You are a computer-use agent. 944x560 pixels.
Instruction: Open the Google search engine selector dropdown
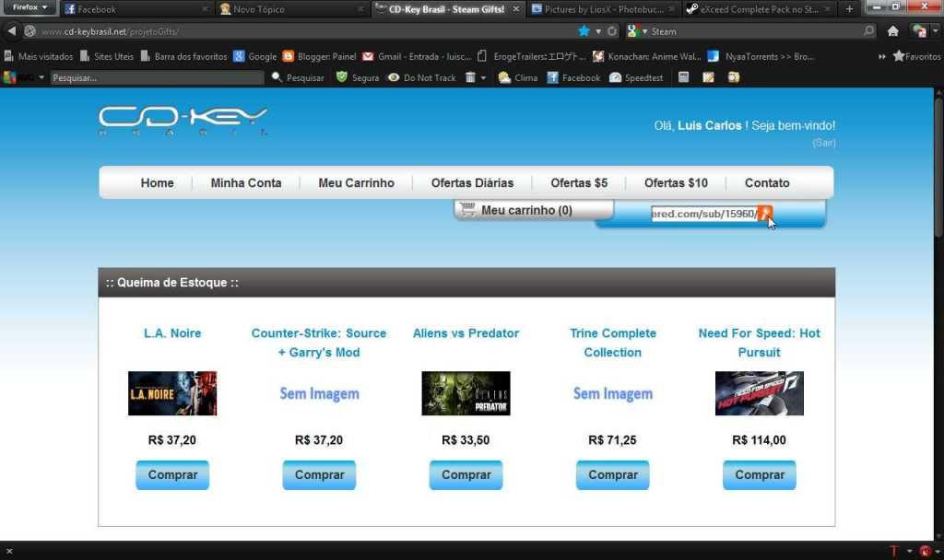click(637, 31)
